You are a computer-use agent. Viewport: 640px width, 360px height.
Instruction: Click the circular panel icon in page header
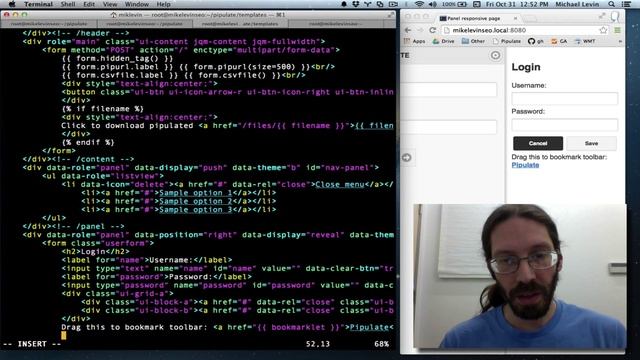coord(495,56)
